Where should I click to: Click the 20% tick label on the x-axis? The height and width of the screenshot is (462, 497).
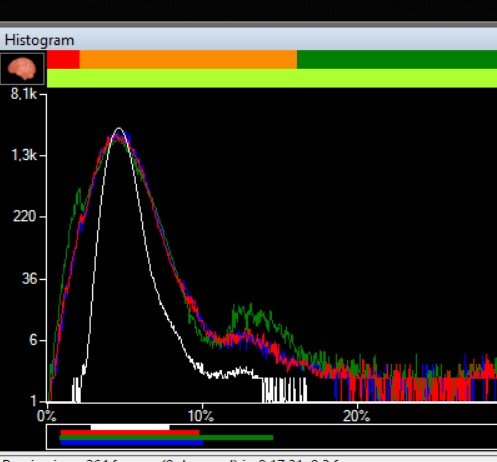pyautogui.click(x=356, y=416)
